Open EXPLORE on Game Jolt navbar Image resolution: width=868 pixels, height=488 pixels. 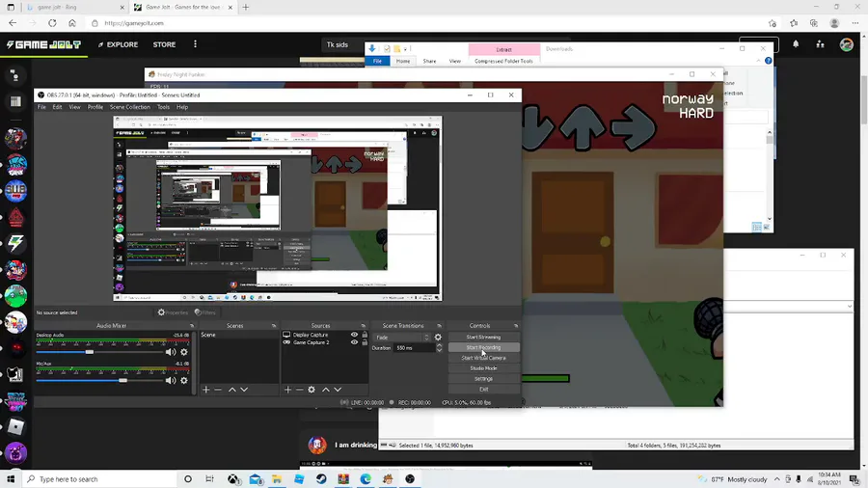click(x=118, y=44)
